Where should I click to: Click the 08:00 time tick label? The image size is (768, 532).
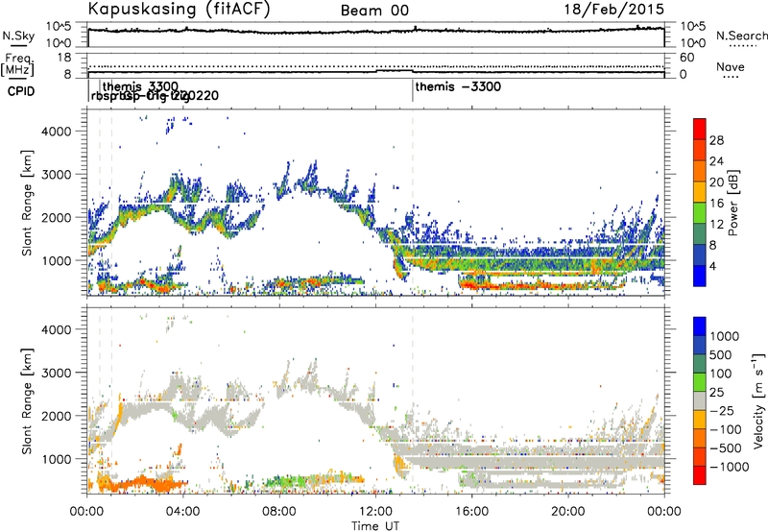coord(279,512)
